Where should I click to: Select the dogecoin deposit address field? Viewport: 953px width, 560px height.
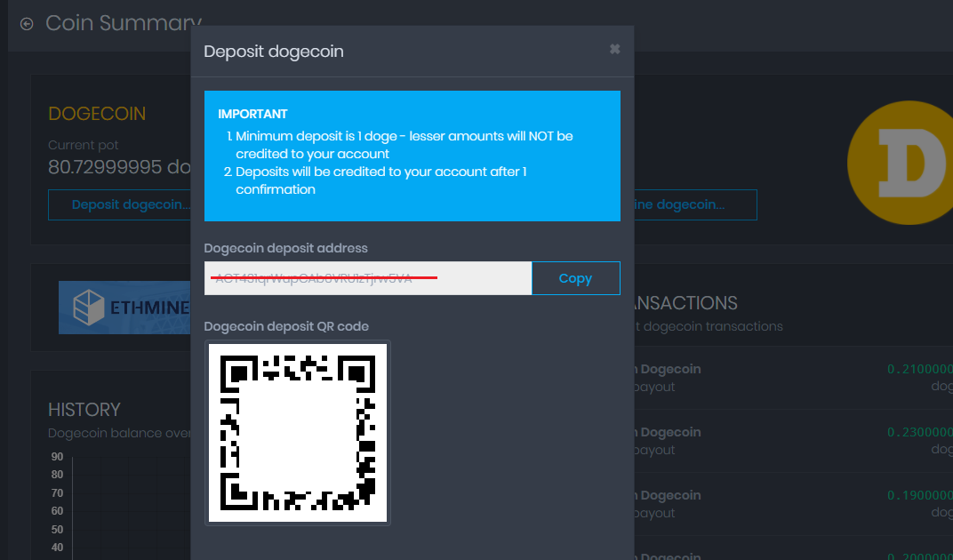368,278
